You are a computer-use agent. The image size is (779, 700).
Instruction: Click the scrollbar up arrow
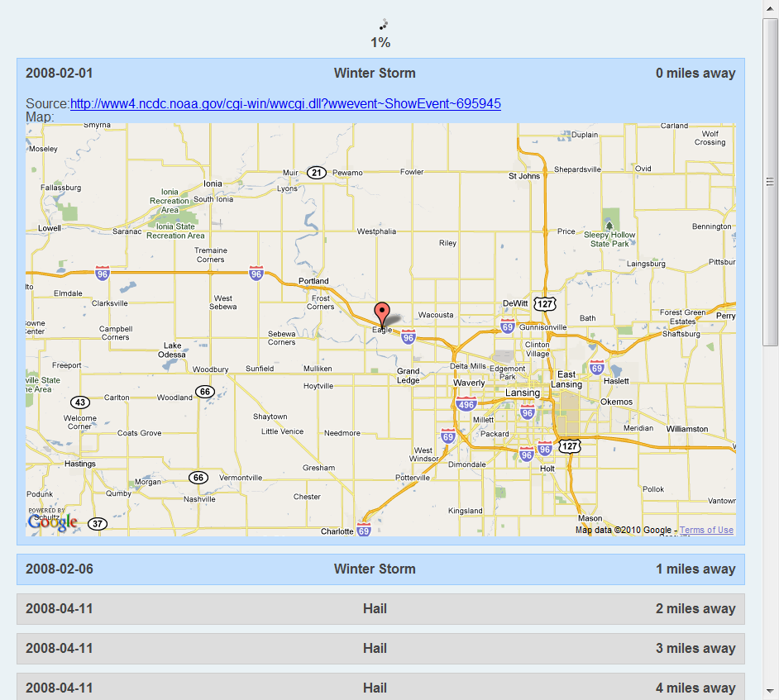coord(770,7)
